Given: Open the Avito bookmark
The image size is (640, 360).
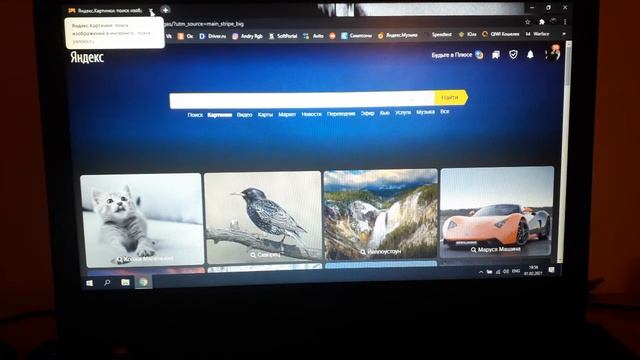Looking at the screenshot, I should coord(313,36).
